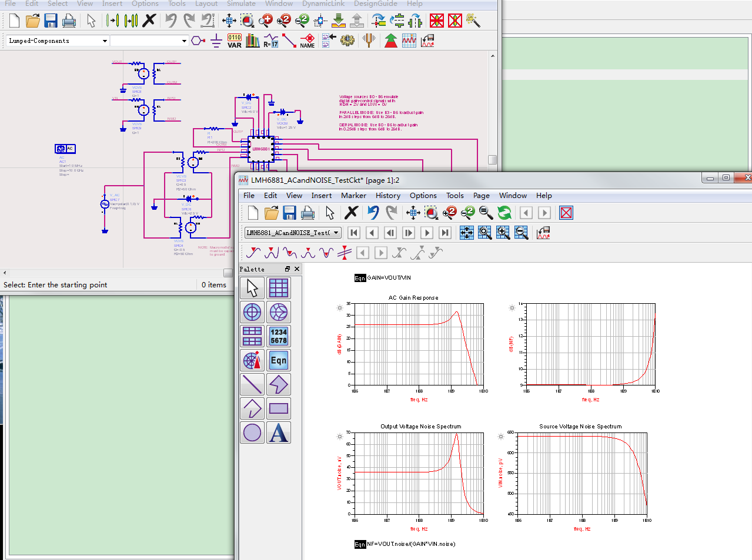Screen dimensions: 752x560
Task: Click the AC Gain Response plot title
Action: tap(413, 297)
